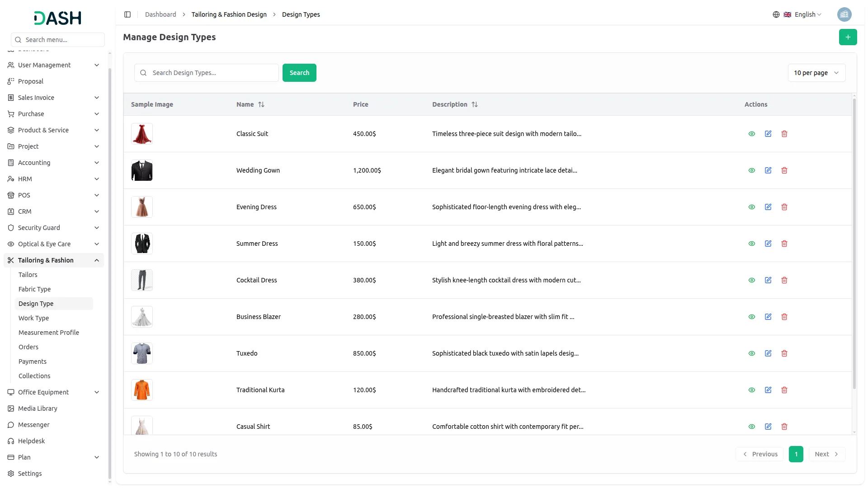
Task: Go to Measurement Profile in sidebar
Action: [x=49, y=333]
